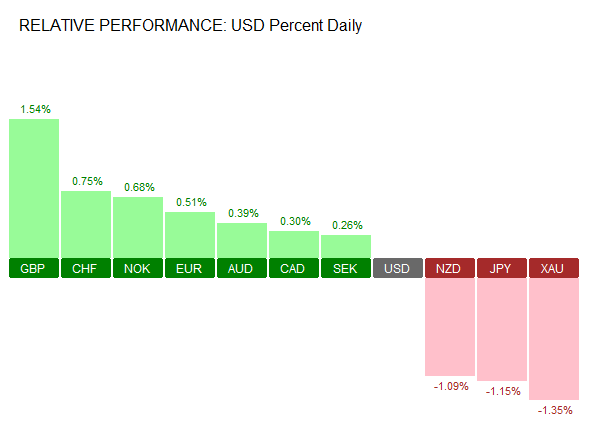Select the gray USD base label
The image size is (604, 448).
pos(398,269)
